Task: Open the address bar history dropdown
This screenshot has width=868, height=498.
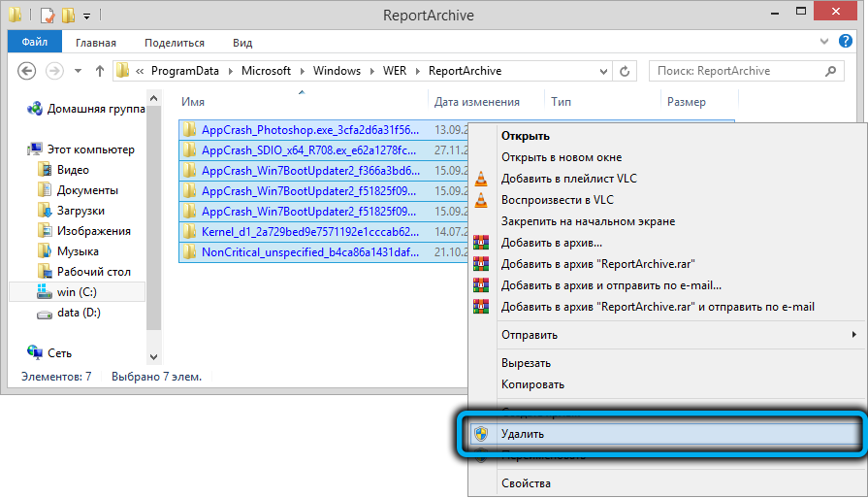Action: tap(602, 71)
